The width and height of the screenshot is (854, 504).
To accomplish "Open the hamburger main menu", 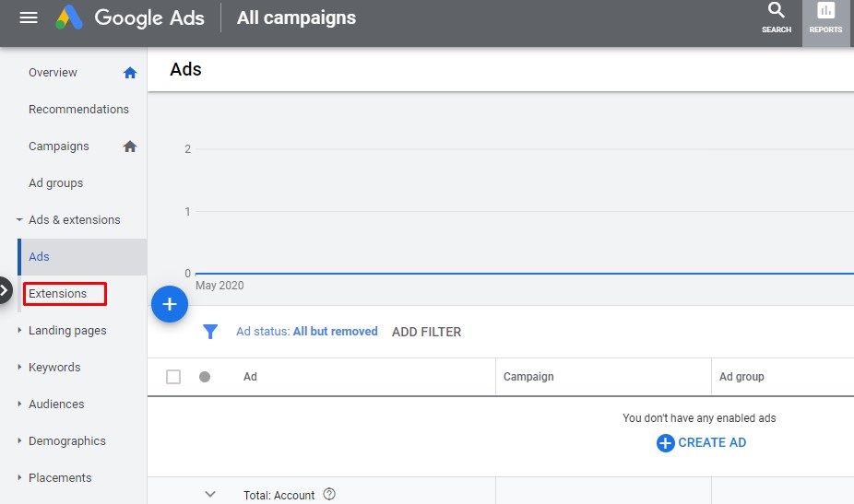I will tap(29, 18).
